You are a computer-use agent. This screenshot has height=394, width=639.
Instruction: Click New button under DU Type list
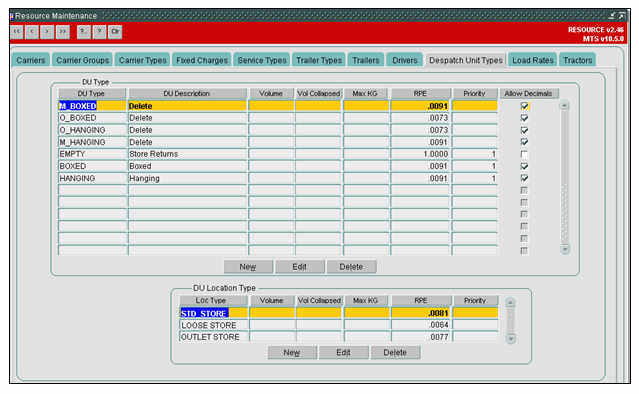pyautogui.click(x=248, y=267)
